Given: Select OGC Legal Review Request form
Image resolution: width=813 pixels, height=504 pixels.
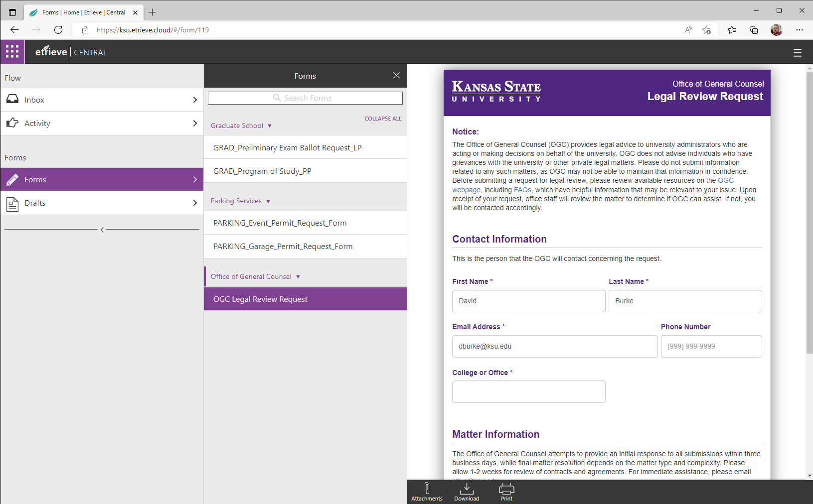Looking at the screenshot, I should click(305, 299).
